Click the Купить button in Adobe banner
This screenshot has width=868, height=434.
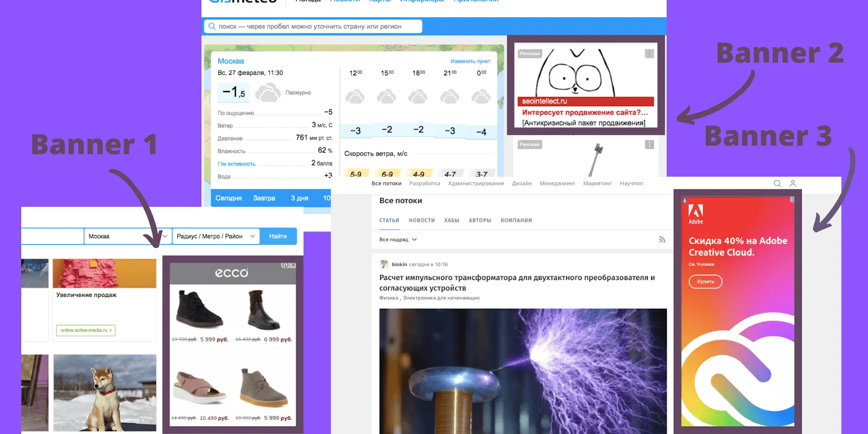pyautogui.click(x=706, y=282)
